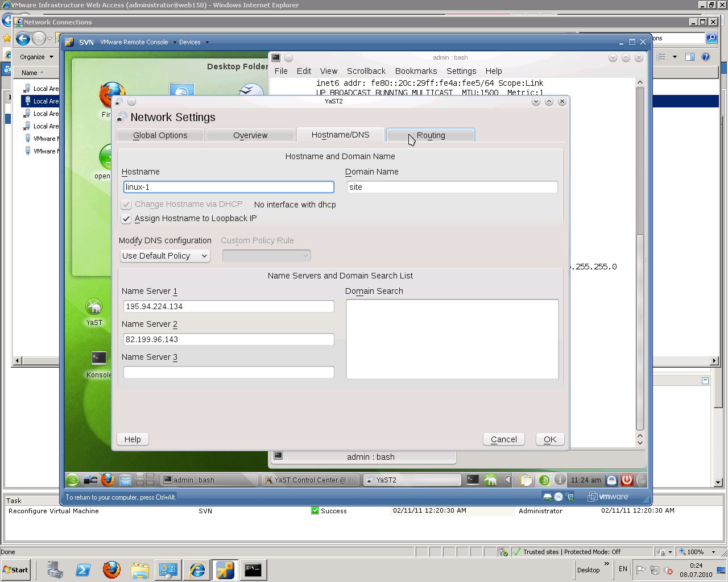Click the help icon in Network Connections toolbar

(706, 57)
